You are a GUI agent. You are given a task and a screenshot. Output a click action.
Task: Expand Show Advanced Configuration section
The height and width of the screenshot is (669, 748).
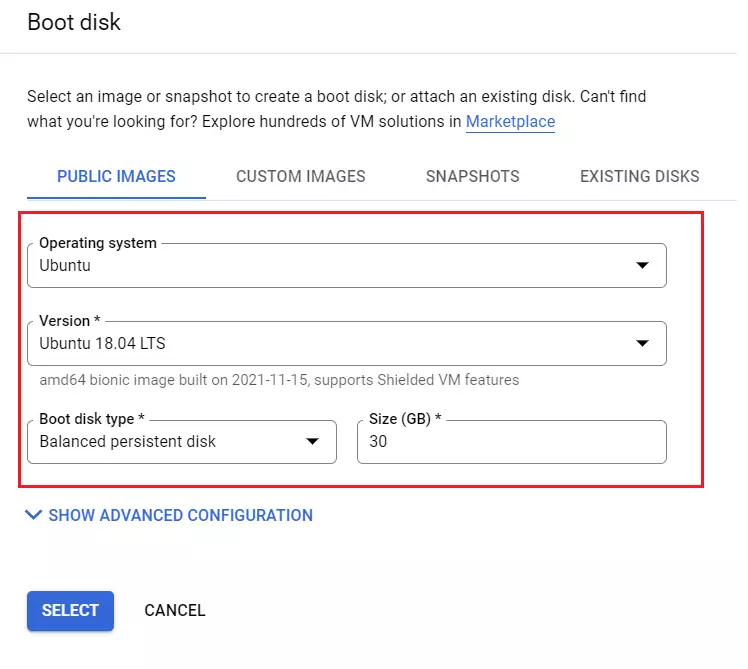pyautogui.click(x=169, y=515)
